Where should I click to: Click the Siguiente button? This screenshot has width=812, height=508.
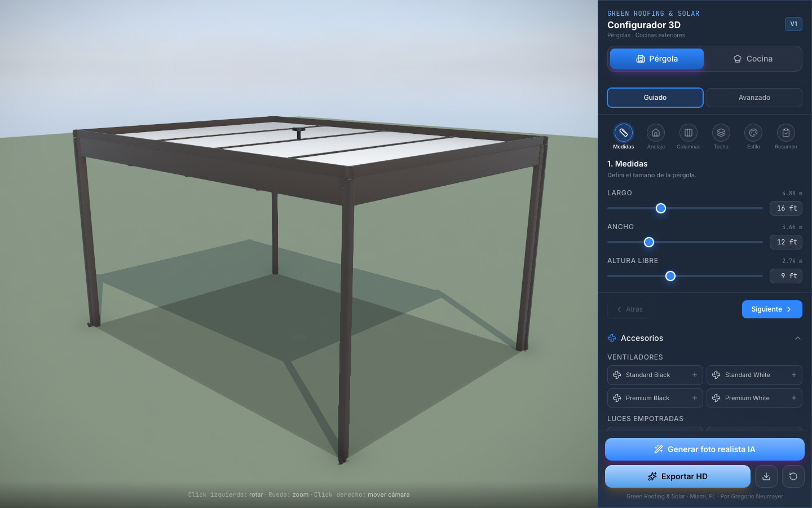click(x=772, y=309)
